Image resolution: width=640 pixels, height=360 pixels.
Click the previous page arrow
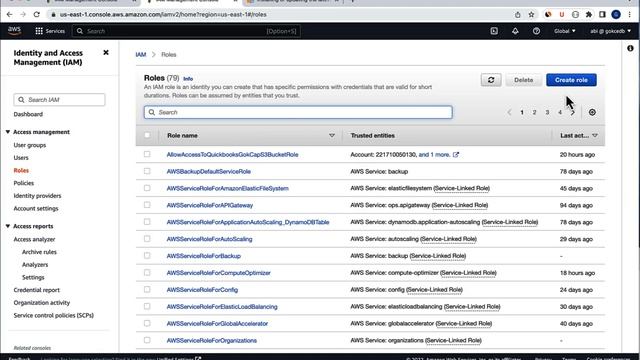[x=509, y=112]
